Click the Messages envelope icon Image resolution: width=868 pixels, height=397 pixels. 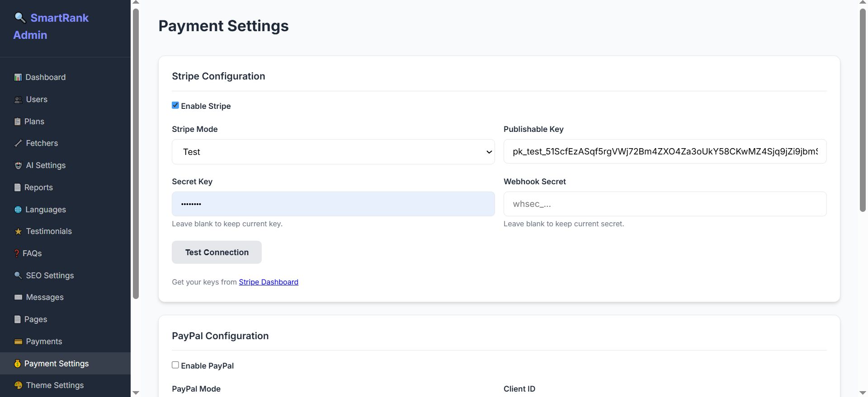click(x=18, y=297)
